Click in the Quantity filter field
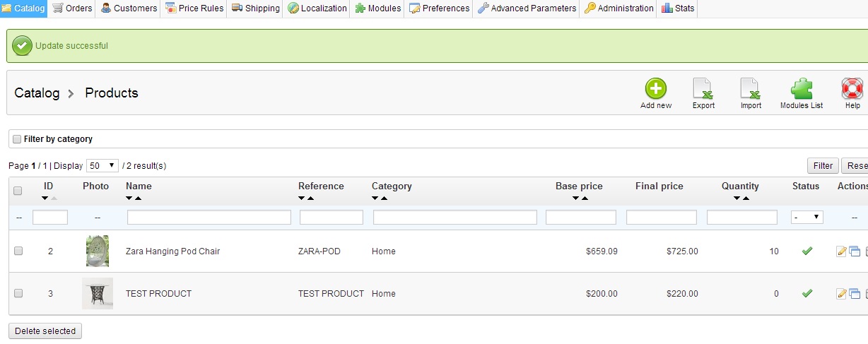868x344 pixels. pos(742,218)
